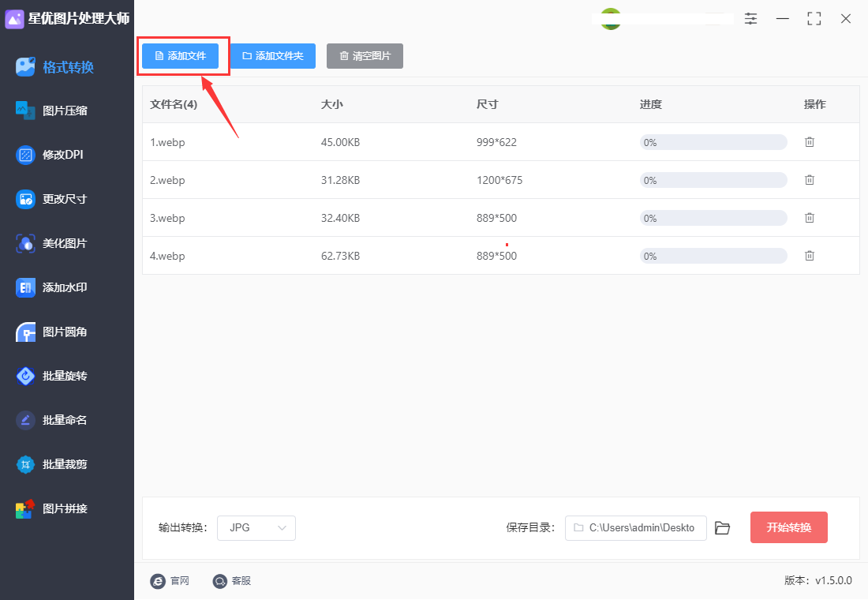Click the 999*622 dimension value

pos(496,142)
